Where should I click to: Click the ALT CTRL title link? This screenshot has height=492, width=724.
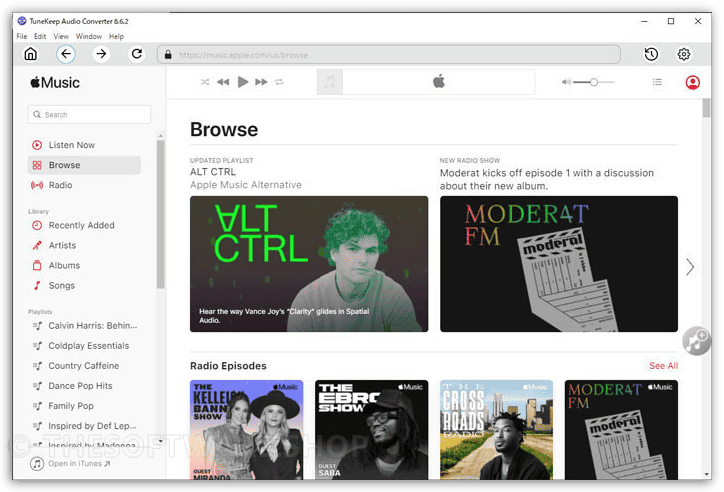213,172
